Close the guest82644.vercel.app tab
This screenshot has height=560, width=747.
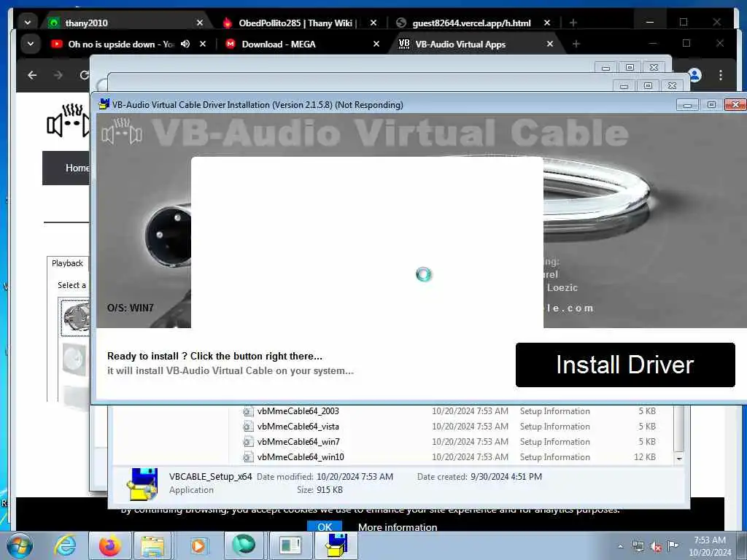[547, 23]
